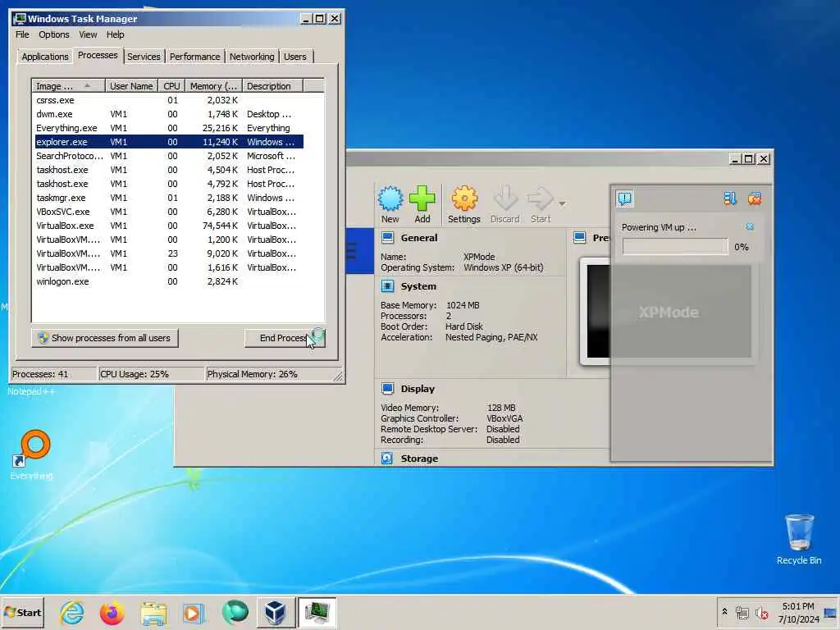Image resolution: width=840 pixels, height=630 pixels.
Task: Cancel the Powering VM up operation
Action: click(750, 227)
